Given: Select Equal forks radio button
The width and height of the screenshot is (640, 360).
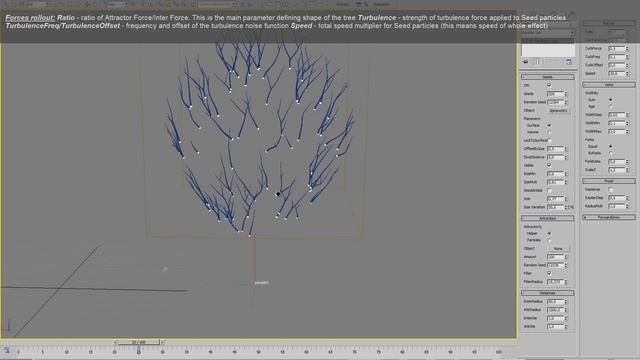Looking at the screenshot, I should (611, 146).
